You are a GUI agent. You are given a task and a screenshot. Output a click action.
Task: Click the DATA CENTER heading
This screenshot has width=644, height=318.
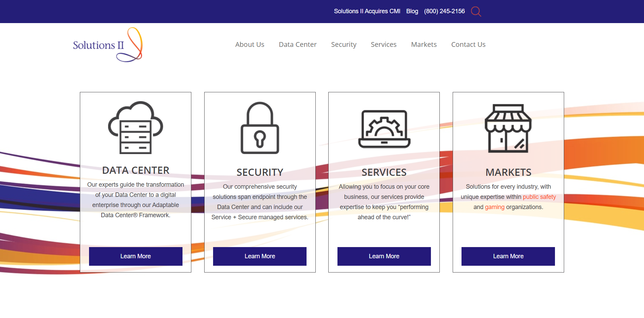point(136,170)
